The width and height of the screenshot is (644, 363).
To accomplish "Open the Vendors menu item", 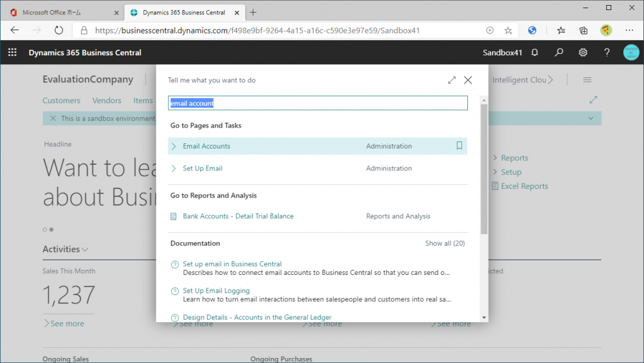I will click(107, 101).
